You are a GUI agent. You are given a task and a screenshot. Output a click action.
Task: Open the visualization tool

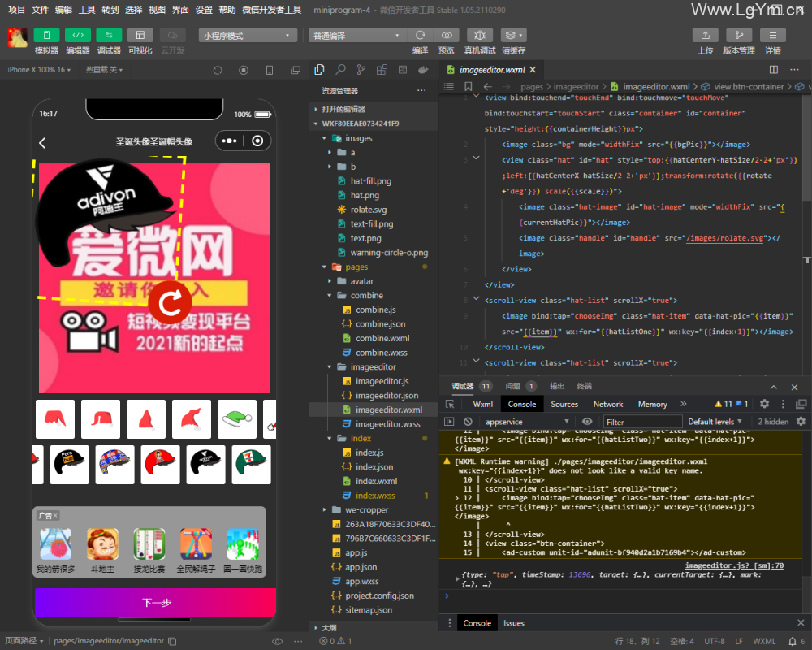pyautogui.click(x=140, y=35)
